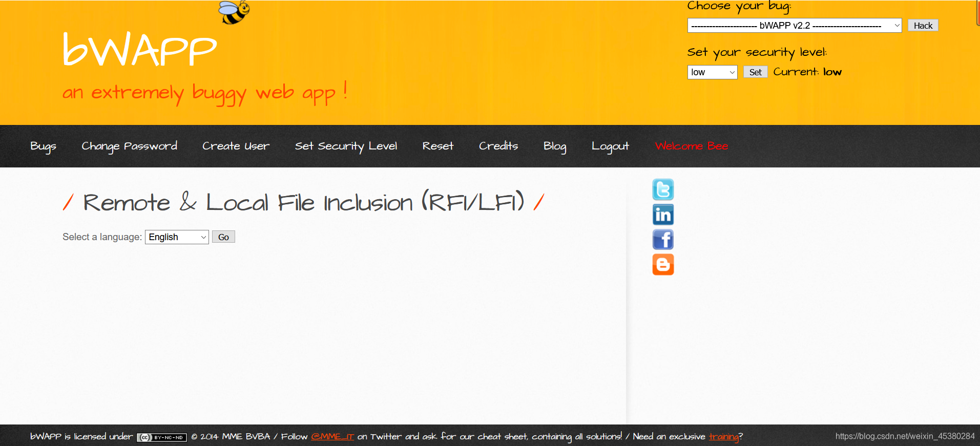Click the Go button for language

pos(223,237)
